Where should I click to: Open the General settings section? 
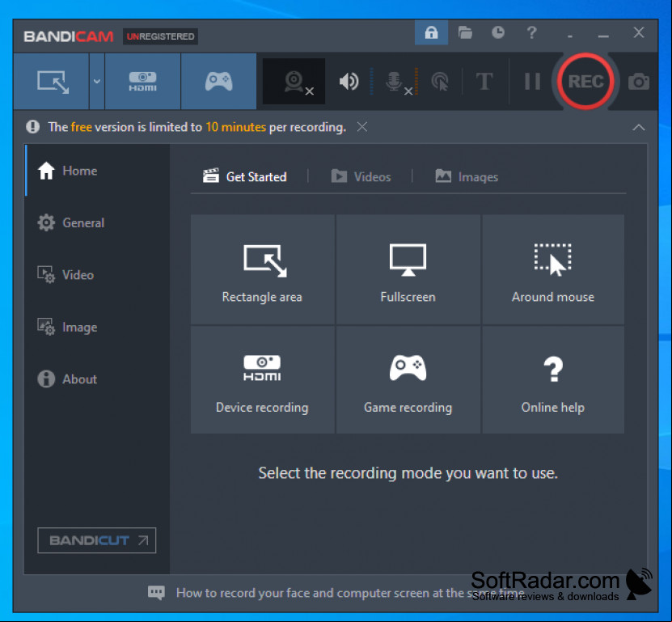pyautogui.click(x=98, y=223)
